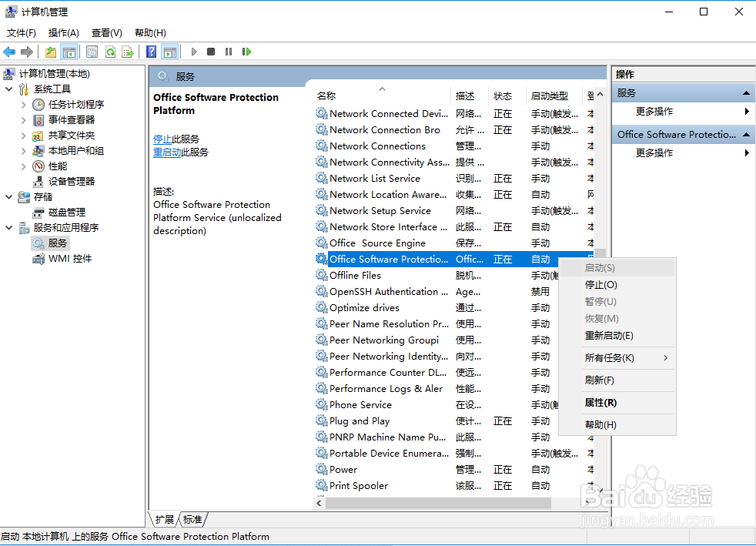This screenshot has width=756, height=546.
Task: Select the WMI 控件 tree item
Action: [70, 259]
